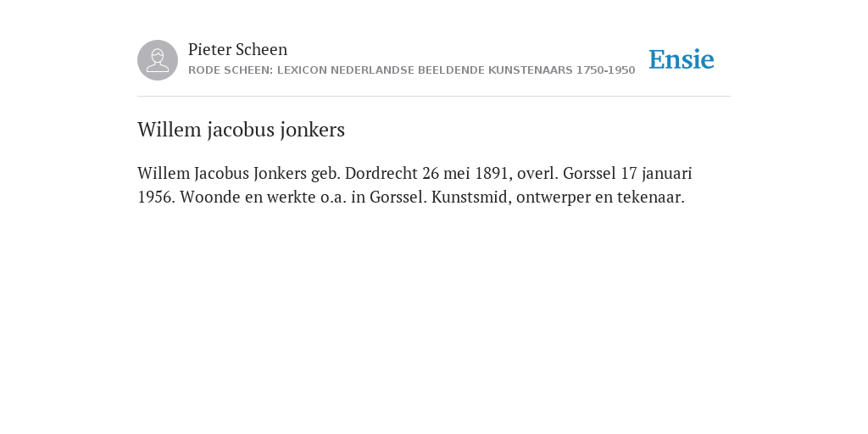The image size is (868, 434).
Task: Click the phrase Woonde en werkte
Action: point(248,197)
